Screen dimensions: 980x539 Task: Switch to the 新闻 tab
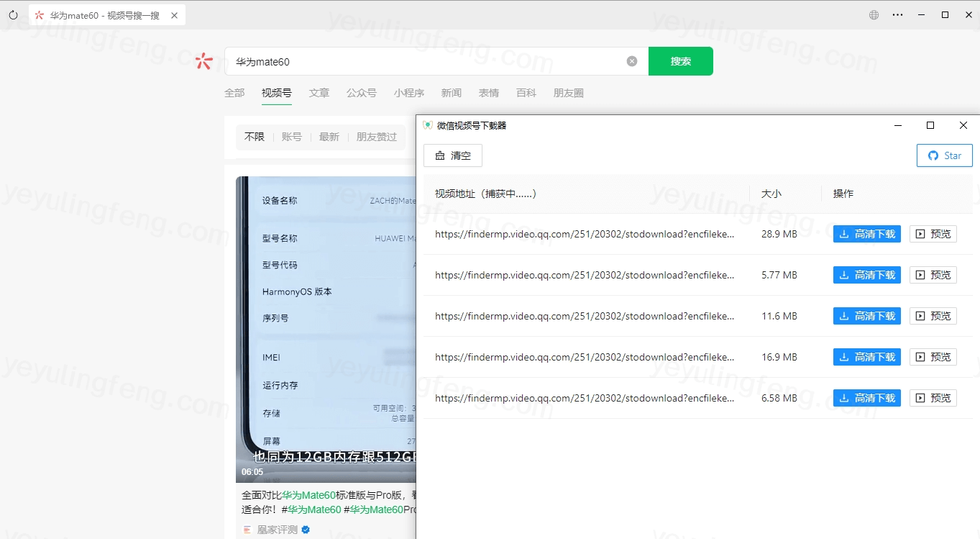tap(452, 93)
